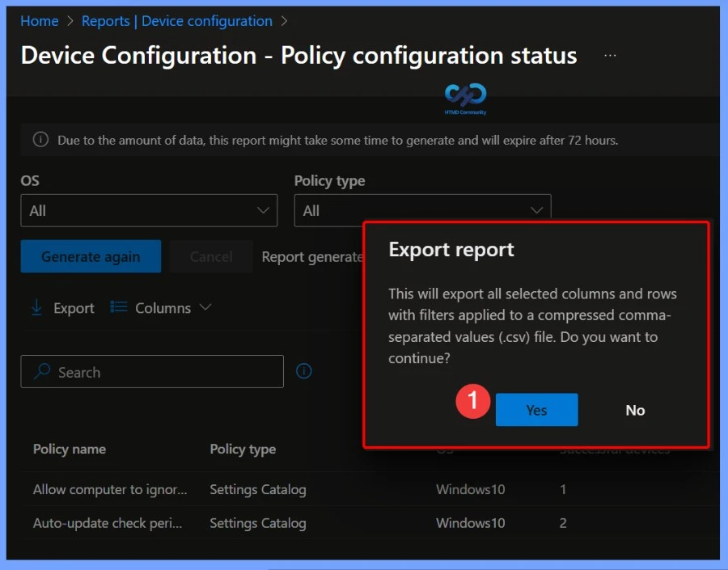728x570 pixels.
Task: Select the Allow computer to ignore policy row
Action: pos(109,489)
